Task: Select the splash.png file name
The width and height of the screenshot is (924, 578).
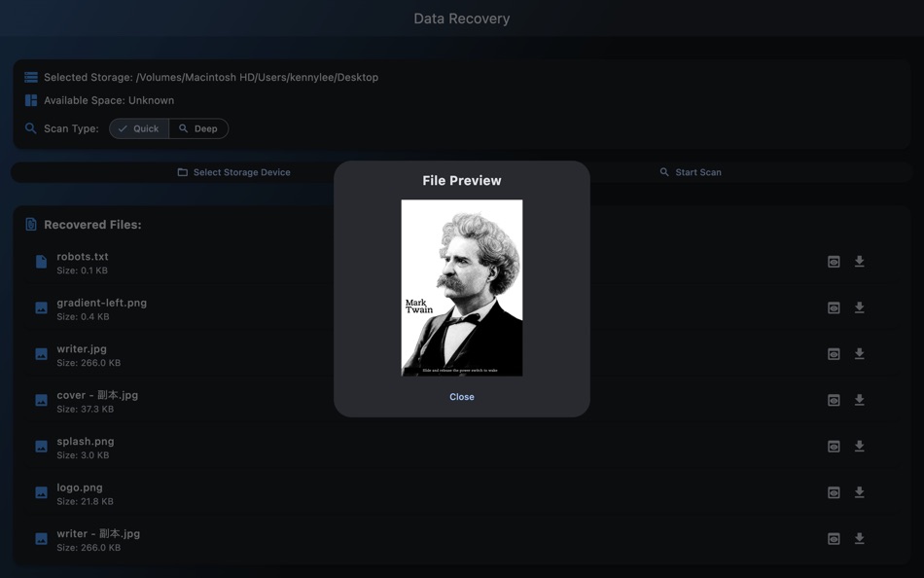Action: tap(86, 441)
